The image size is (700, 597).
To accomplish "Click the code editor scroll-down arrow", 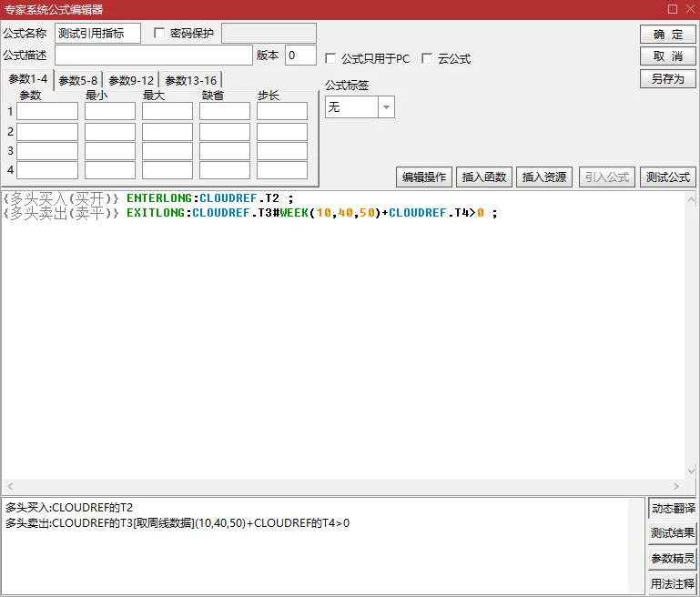I will coord(691,471).
